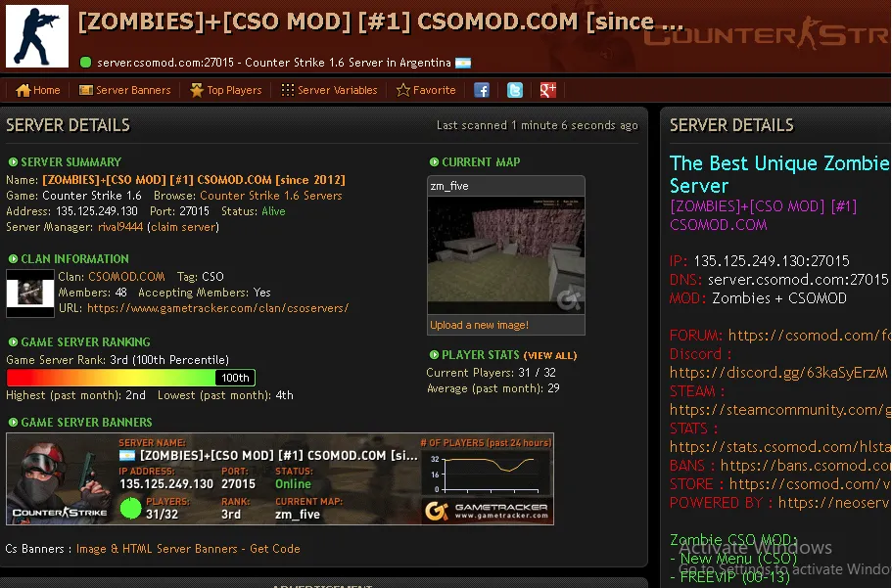Click the Current Map bullet icon
The image size is (892, 588).
(434, 162)
